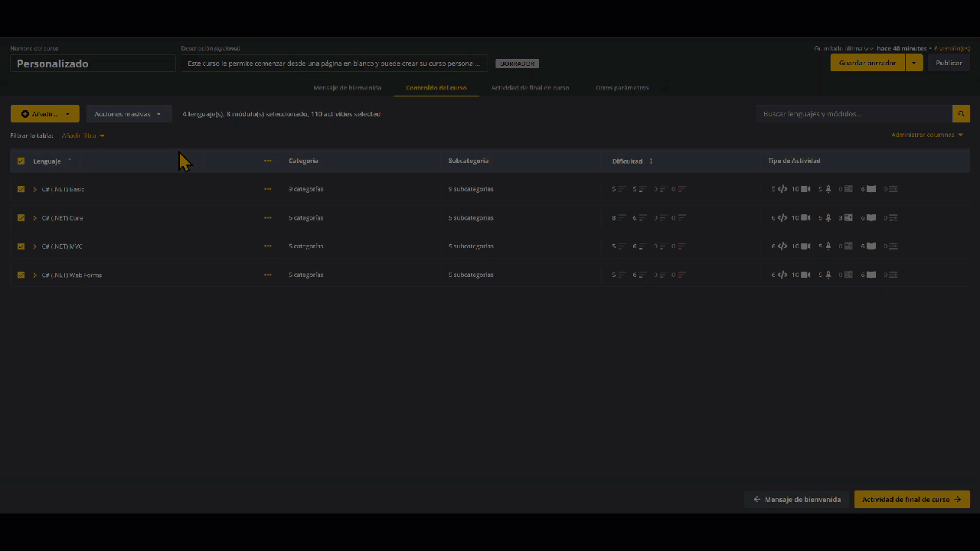Open the Otros parámetros tab
This screenshot has height=551, width=980.
622,88
